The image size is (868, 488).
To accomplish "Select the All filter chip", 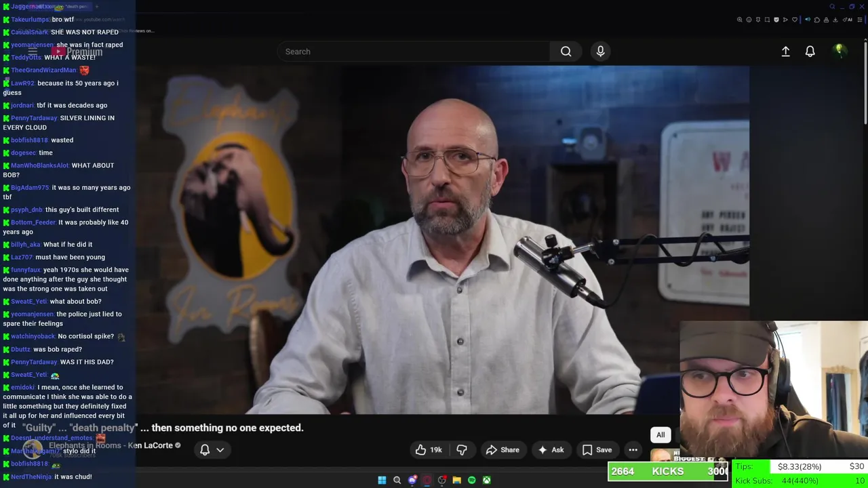I will (x=660, y=435).
